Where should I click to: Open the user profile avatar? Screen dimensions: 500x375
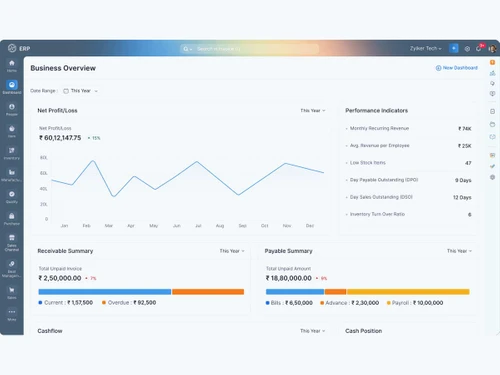tap(492, 49)
